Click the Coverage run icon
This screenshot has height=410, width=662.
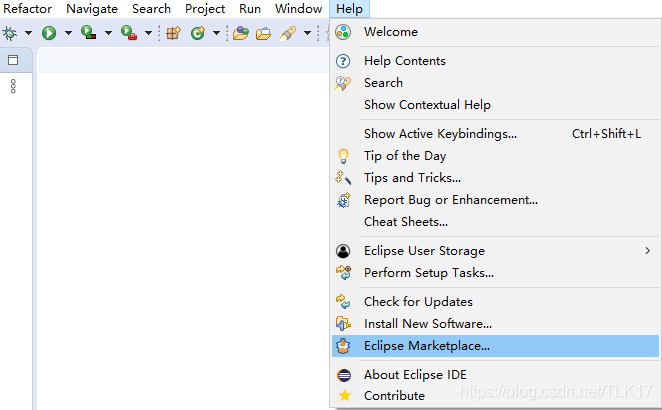89,33
